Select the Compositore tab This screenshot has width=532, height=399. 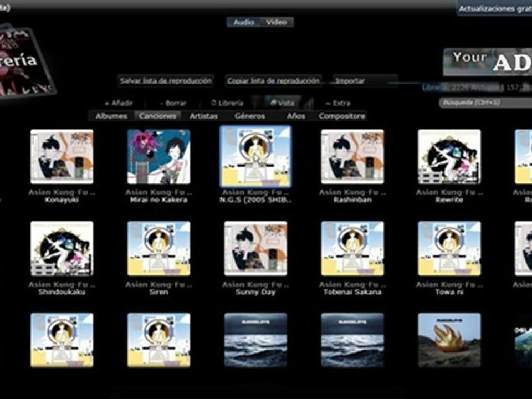coord(342,116)
